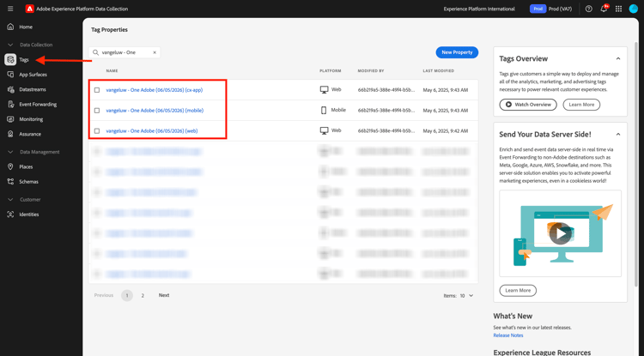644x356 pixels.
Task: Open the Release Notes link
Action: pyautogui.click(x=508, y=335)
